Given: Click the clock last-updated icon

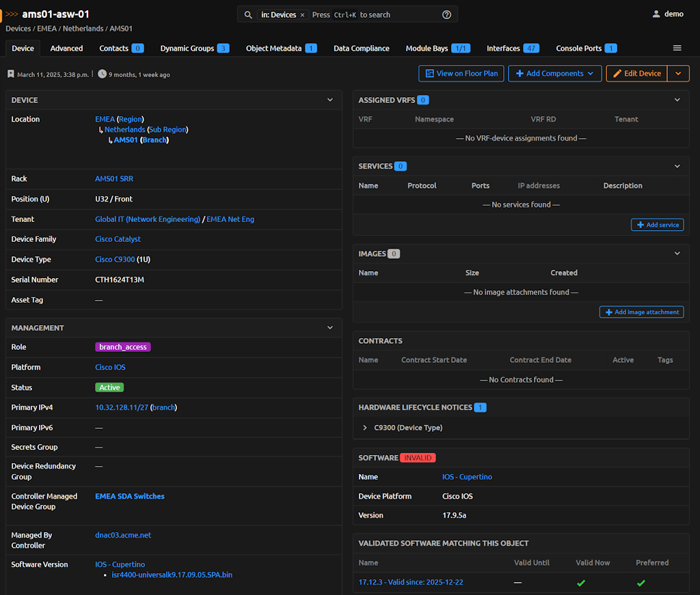Looking at the screenshot, I should (102, 74).
